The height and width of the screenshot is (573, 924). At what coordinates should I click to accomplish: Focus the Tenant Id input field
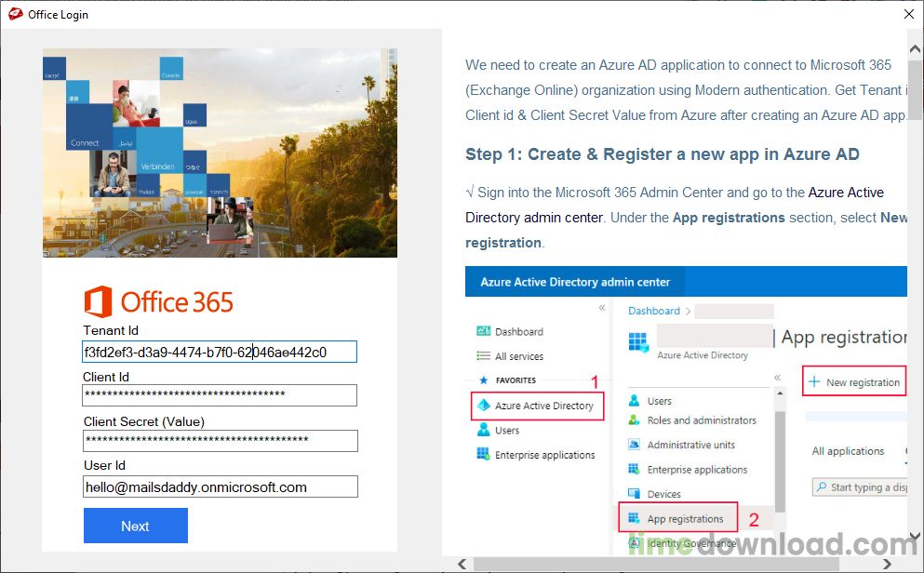pos(220,351)
